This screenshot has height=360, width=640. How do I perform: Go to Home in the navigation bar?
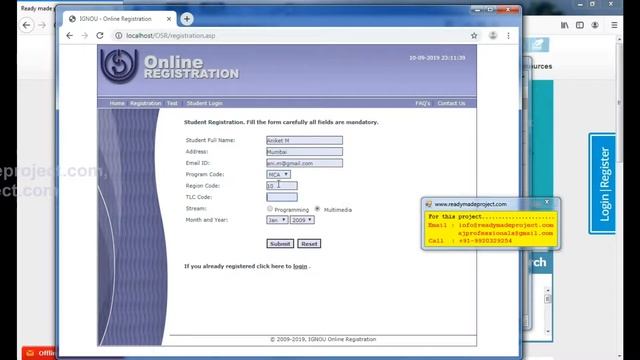tap(117, 103)
